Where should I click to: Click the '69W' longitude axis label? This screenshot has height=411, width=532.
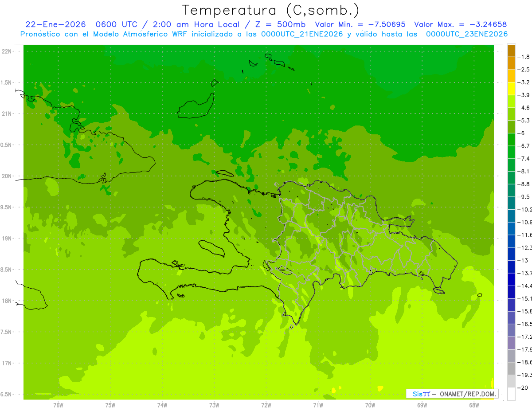tap(422, 405)
